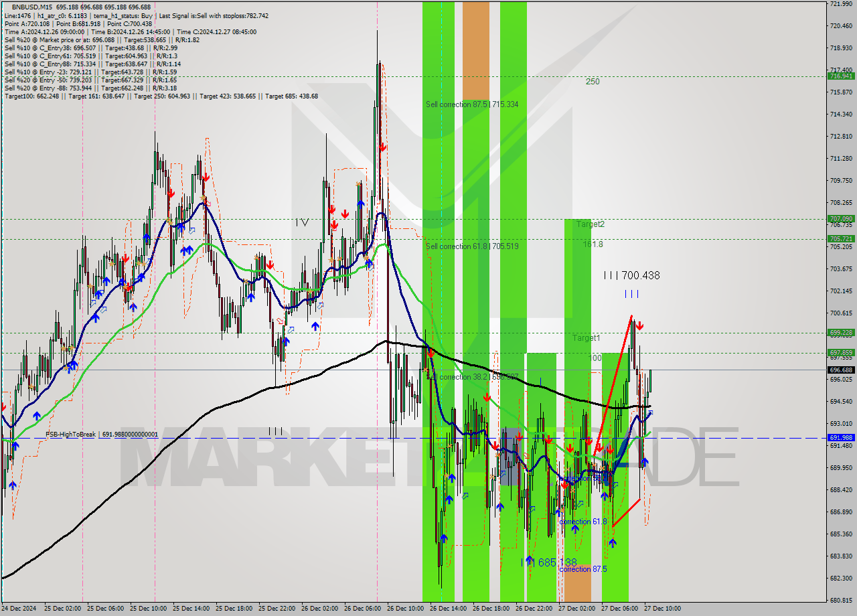Screen dimensions: 857x616
Task: Click the BNBUSD,M15 symbol title
Action: pyautogui.click(x=32, y=7)
